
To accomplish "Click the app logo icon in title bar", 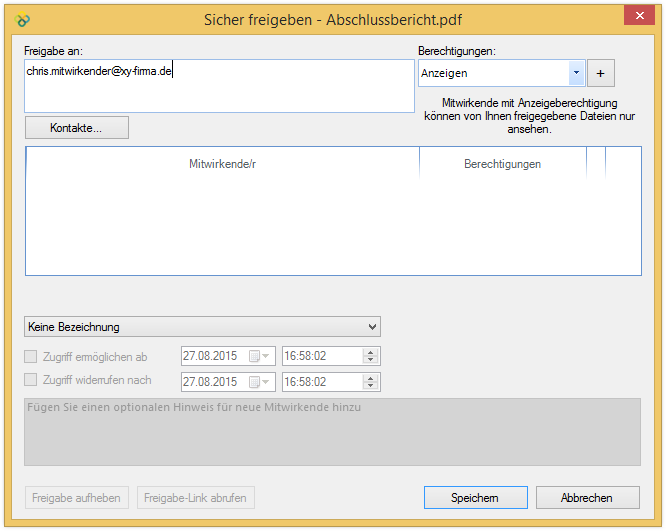I will [x=22, y=20].
